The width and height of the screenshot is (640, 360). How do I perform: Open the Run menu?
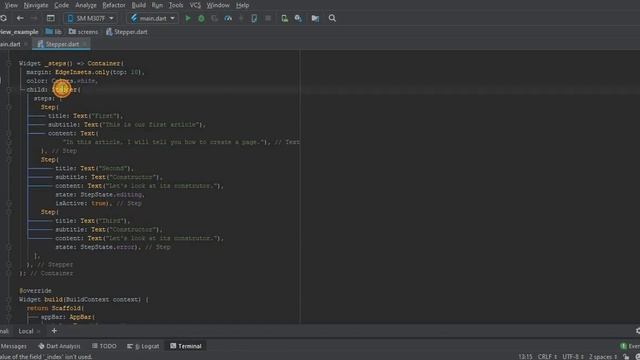pos(157,5)
